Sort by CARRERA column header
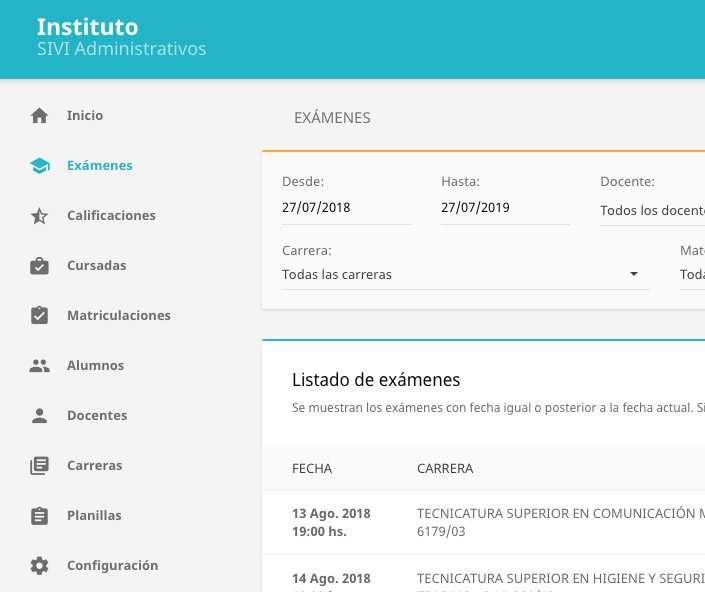 tap(445, 468)
